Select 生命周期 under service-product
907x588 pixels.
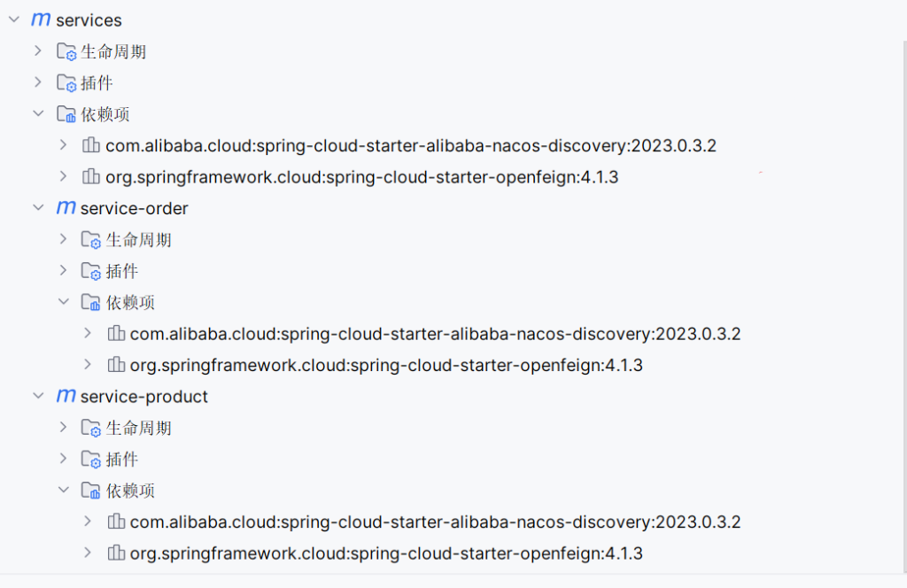click(x=138, y=429)
